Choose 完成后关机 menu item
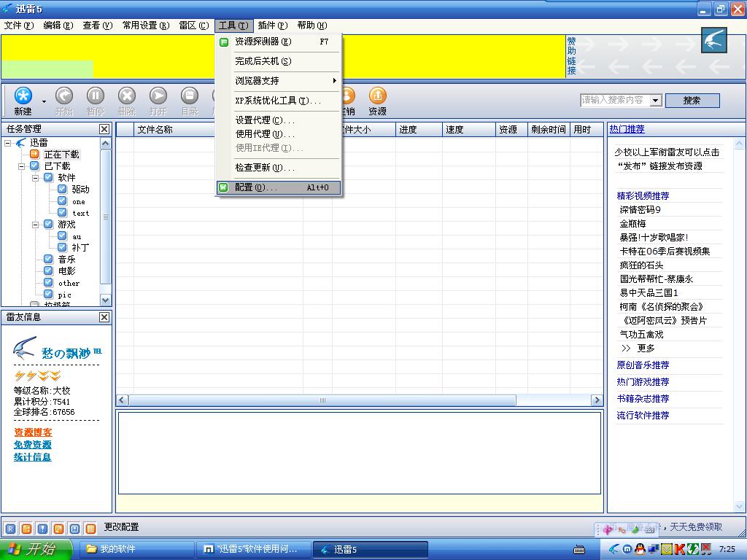This screenshot has height=560, width=747. click(279, 61)
